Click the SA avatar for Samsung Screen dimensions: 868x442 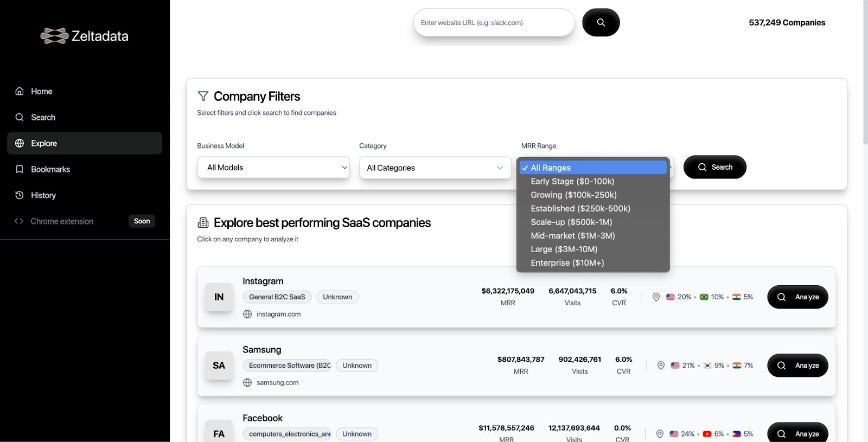pos(219,366)
